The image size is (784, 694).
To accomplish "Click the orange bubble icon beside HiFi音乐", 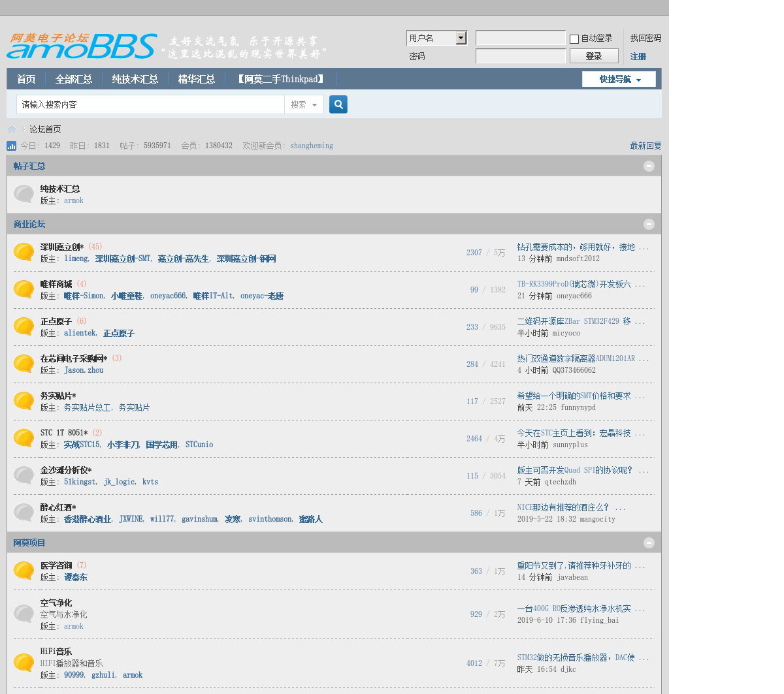I will click(x=24, y=663).
